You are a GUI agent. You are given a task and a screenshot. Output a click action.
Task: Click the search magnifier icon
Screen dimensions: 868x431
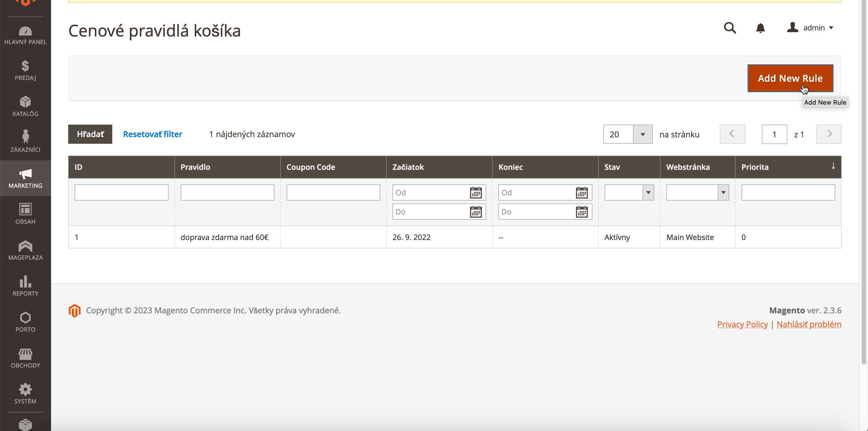(730, 28)
